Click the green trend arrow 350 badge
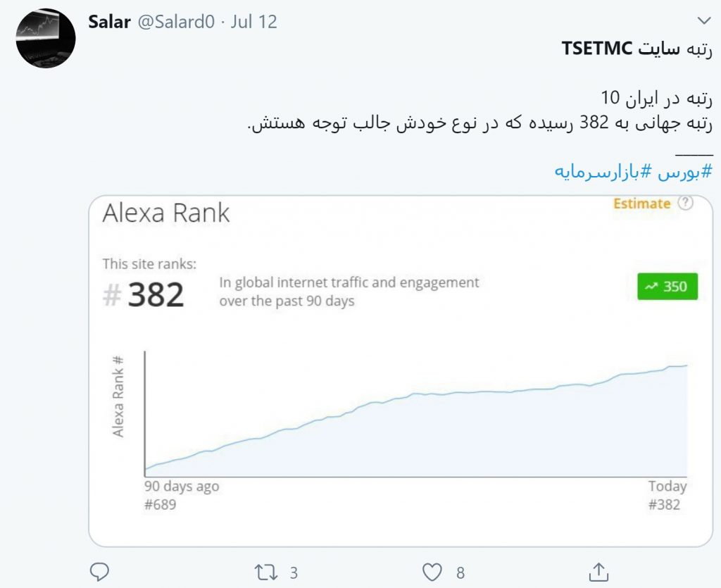 pos(667,287)
